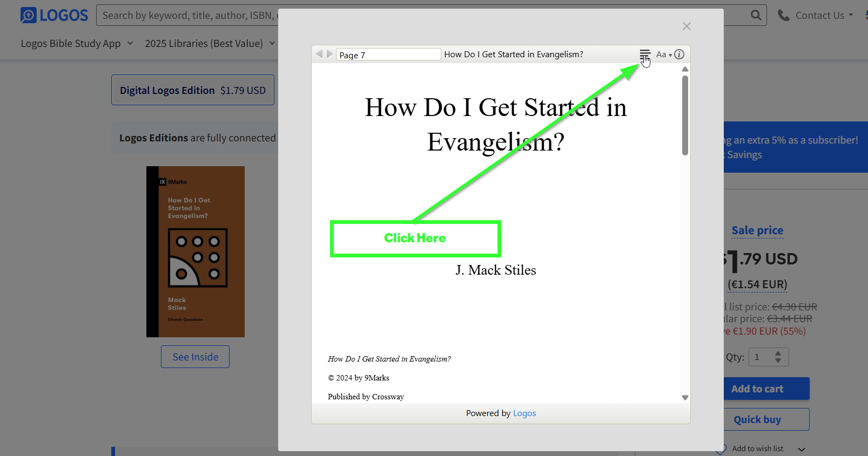Click the subscriber savings banner
The image size is (868, 456).
click(x=796, y=147)
